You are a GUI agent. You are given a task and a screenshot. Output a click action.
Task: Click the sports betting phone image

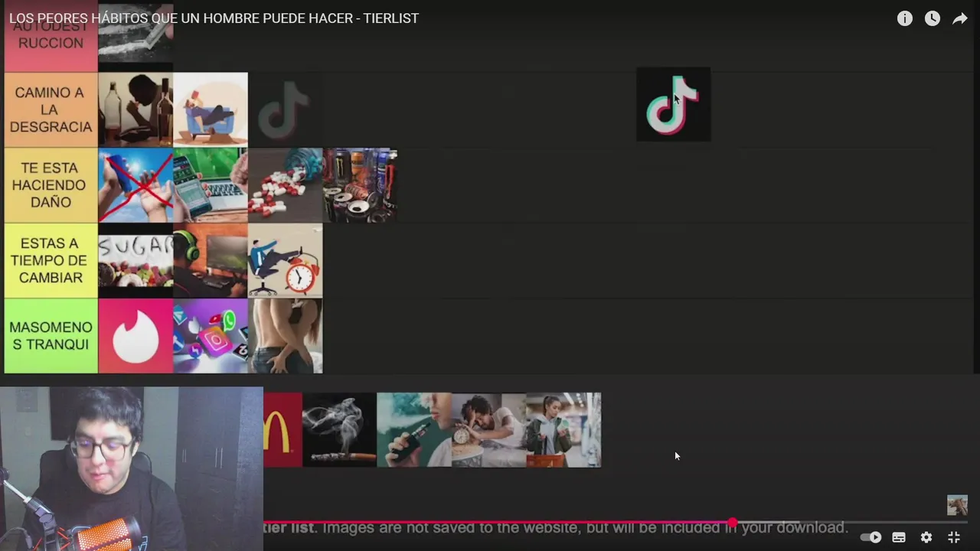click(211, 185)
